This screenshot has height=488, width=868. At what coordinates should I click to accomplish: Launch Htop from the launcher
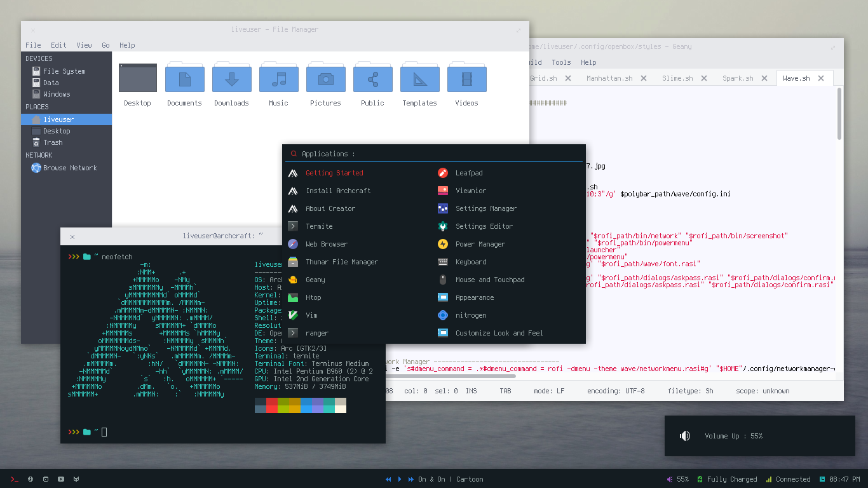pos(358,297)
